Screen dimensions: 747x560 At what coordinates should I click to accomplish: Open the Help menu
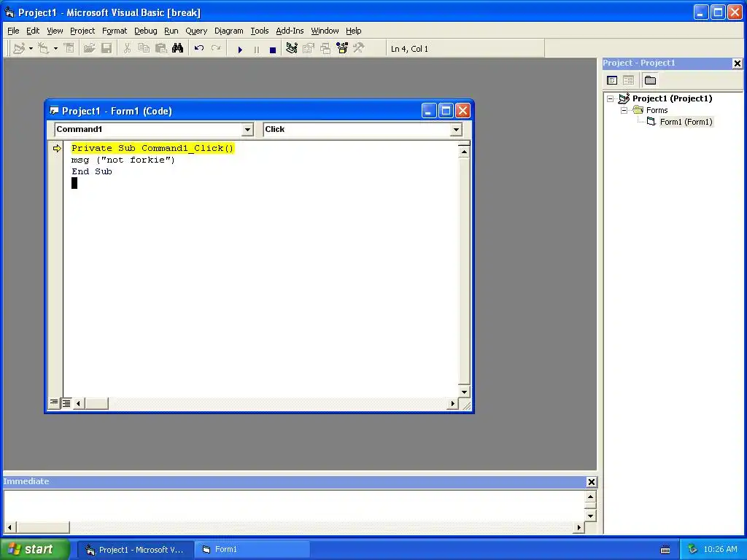(354, 31)
